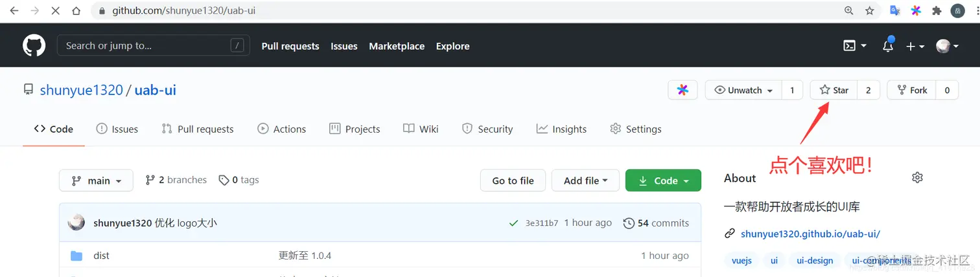Open browser home page icon
Screen dimensions: 980x277
pyautogui.click(x=76, y=11)
